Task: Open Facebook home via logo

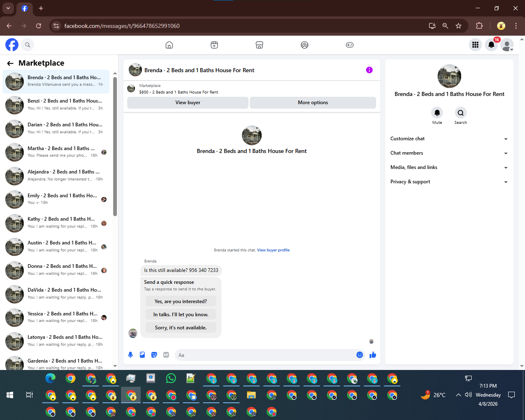Action: pyautogui.click(x=12, y=45)
